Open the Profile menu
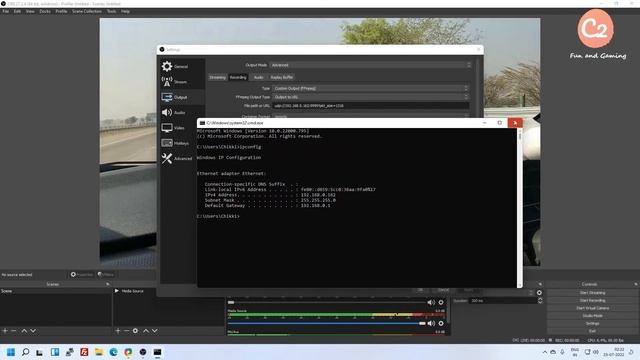640x360 pixels. (x=61, y=11)
